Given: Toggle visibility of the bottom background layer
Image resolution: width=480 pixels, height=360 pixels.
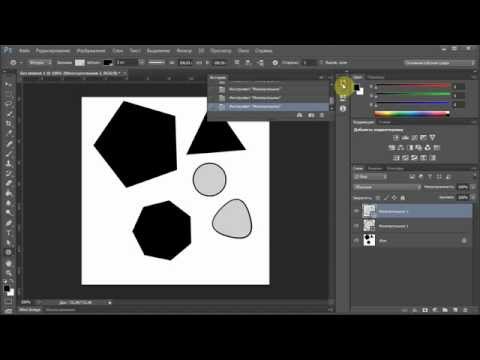Looking at the screenshot, I should pyautogui.click(x=356, y=240).
